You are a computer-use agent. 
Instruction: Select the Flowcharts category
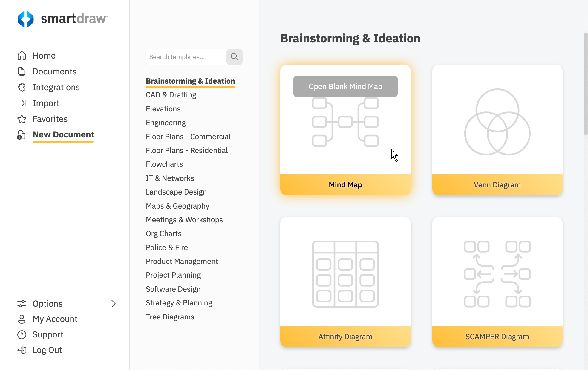(x=164, y=164)
